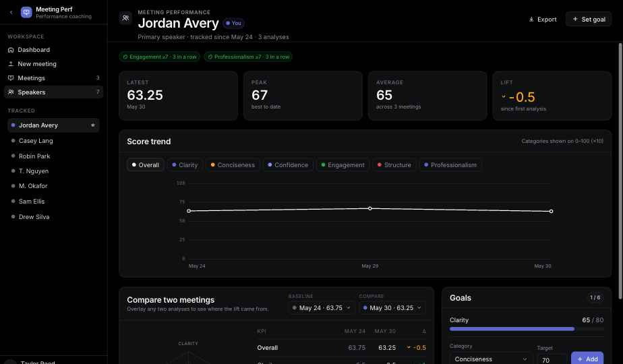
Task: Click the Set goal button
Action: pos(589,19)
